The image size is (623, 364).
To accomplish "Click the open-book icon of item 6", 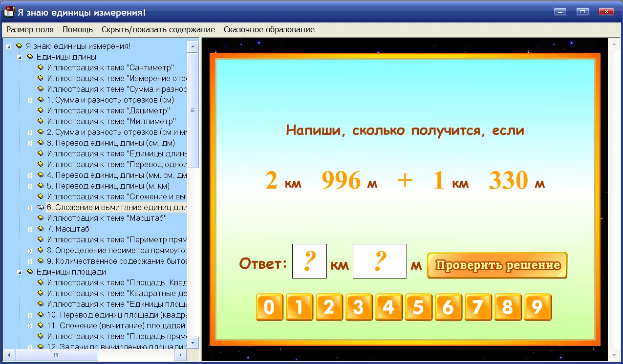I will (x=41, y=207).
